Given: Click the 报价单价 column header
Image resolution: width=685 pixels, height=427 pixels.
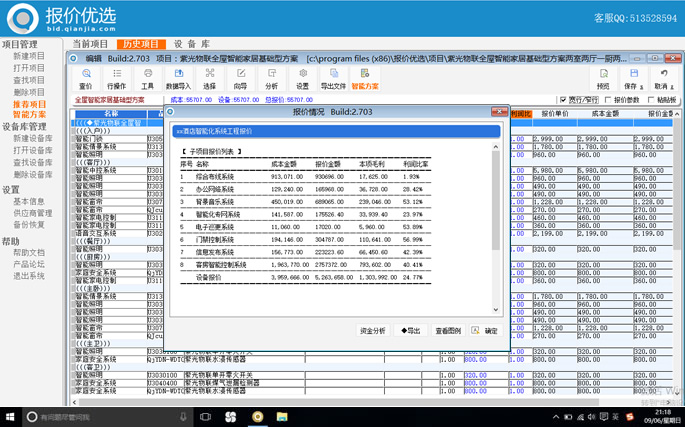Looking at the screenshot, I should [x=555, y=114].
